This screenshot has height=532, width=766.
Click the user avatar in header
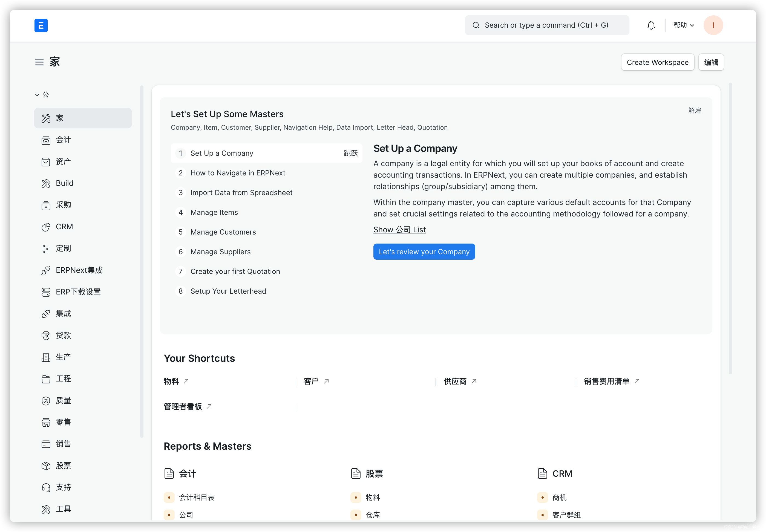click(713, 25)
